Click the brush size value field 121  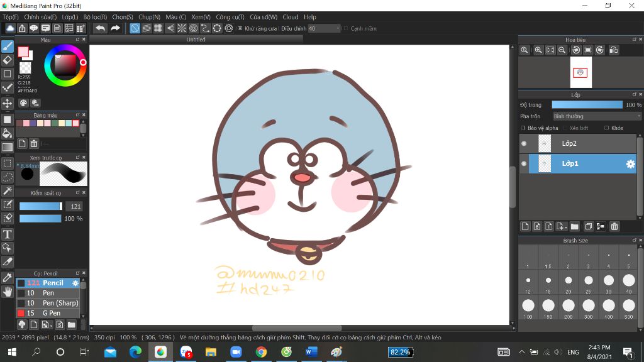[x=75, y=206]
